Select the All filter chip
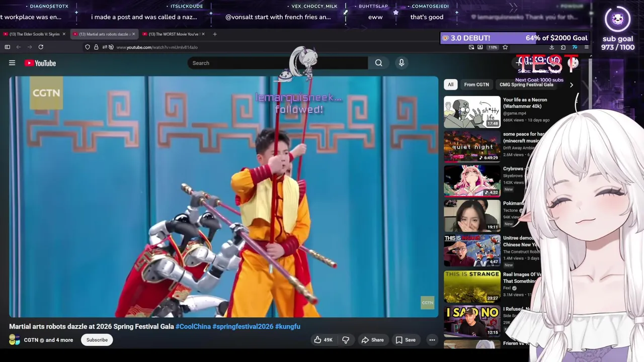The height and width of the screenshot is (362, 644). 451,84
